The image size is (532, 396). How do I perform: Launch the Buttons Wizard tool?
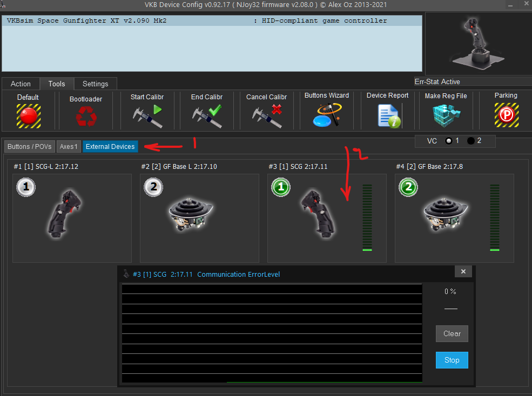pos(326,115)
